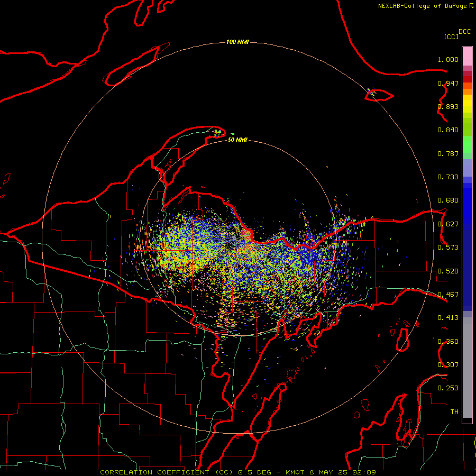Select the 0.573 scale value

pyautogui.click(x=448, y=248)
